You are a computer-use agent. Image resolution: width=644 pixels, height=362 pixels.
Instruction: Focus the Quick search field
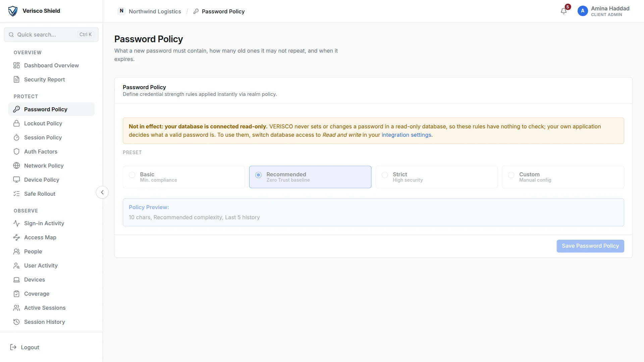click(51, 35)
